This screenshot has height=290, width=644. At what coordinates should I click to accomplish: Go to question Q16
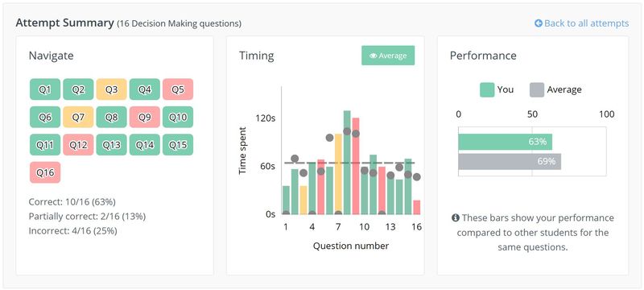click(x=45, y=172)
